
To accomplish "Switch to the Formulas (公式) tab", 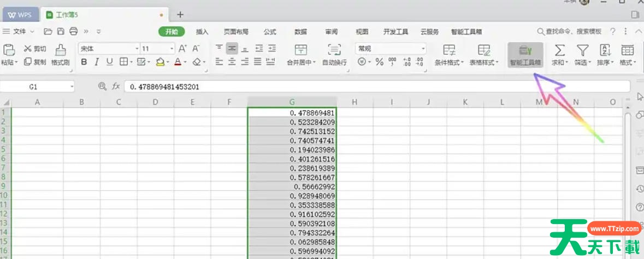I will point(270,32).
